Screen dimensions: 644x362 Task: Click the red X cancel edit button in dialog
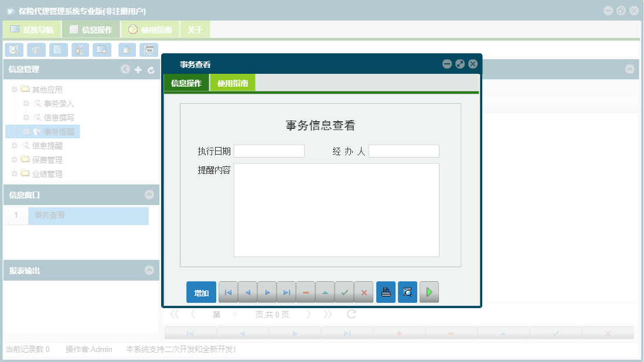pos(364,292)
